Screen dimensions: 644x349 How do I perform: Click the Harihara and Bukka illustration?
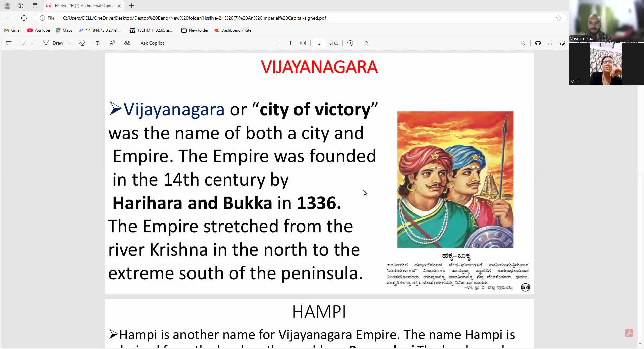point(455,180)
